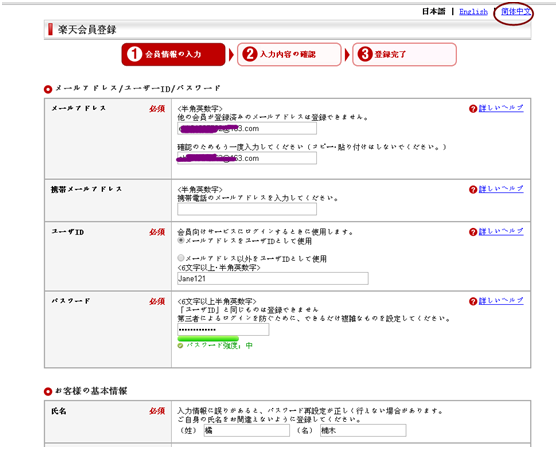
Task: Click the surname (姓) field
Action: pyautogui.click(x=247, y=430)
